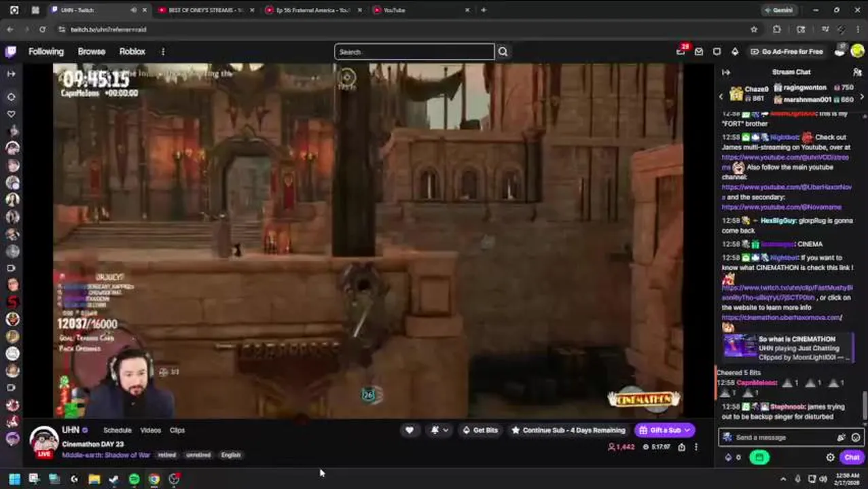Open the Whispers envelope icon

pos(699,52)
